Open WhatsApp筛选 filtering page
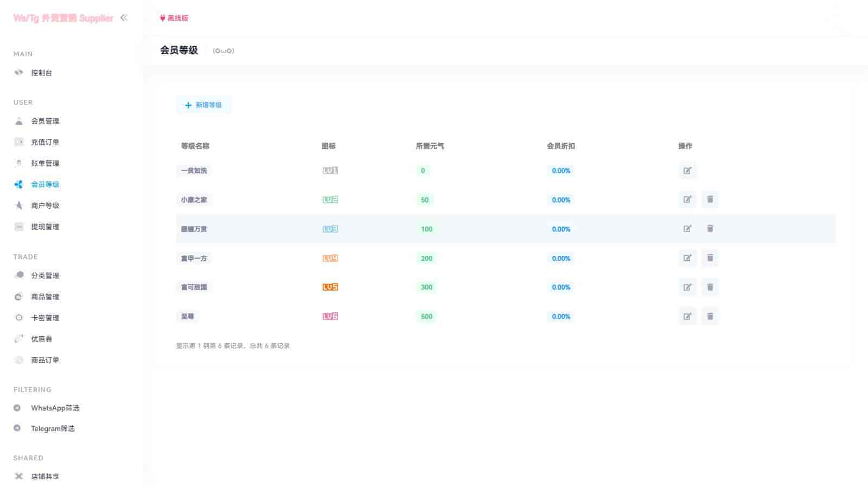 click(55, 408)
